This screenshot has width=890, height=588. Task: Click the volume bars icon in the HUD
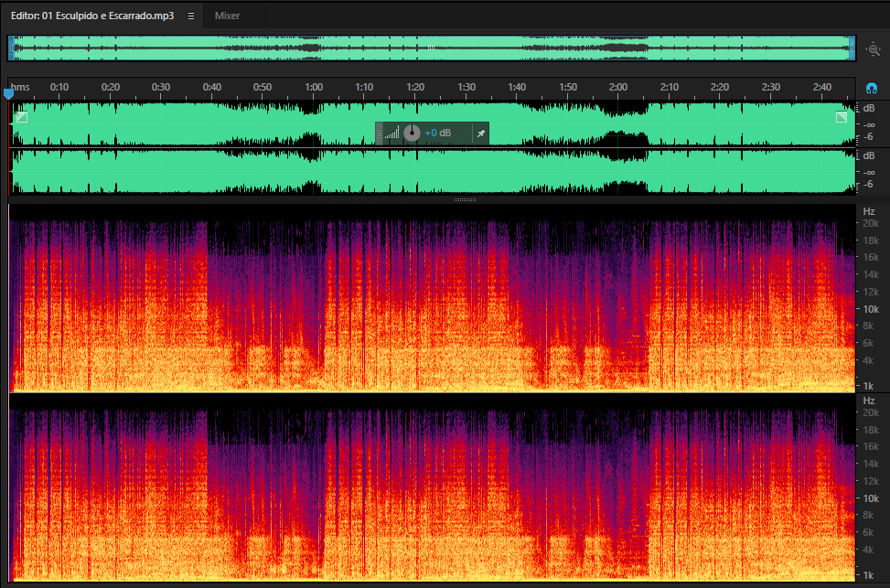point(391,134)
